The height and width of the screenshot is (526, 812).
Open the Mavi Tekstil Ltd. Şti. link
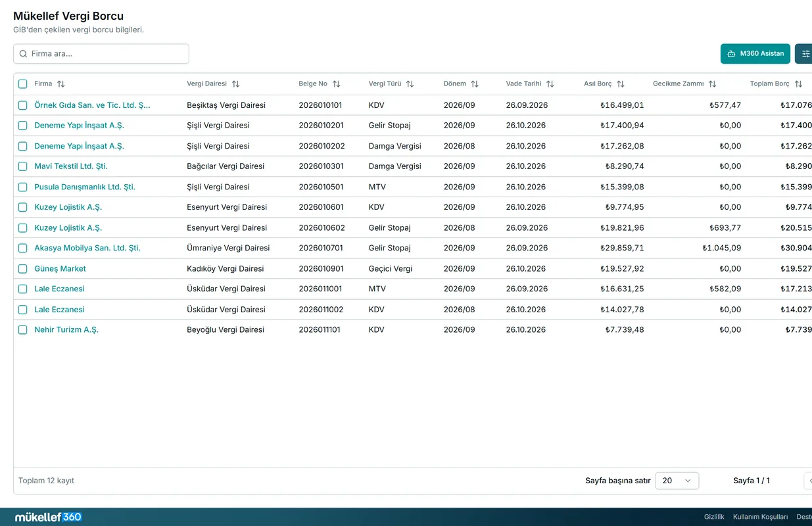[71, 166]
